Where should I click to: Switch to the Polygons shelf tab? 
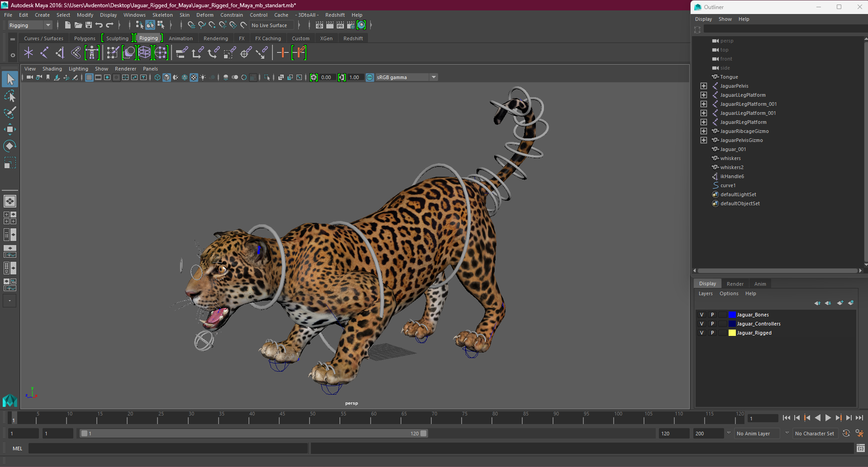tap(85, 38)
